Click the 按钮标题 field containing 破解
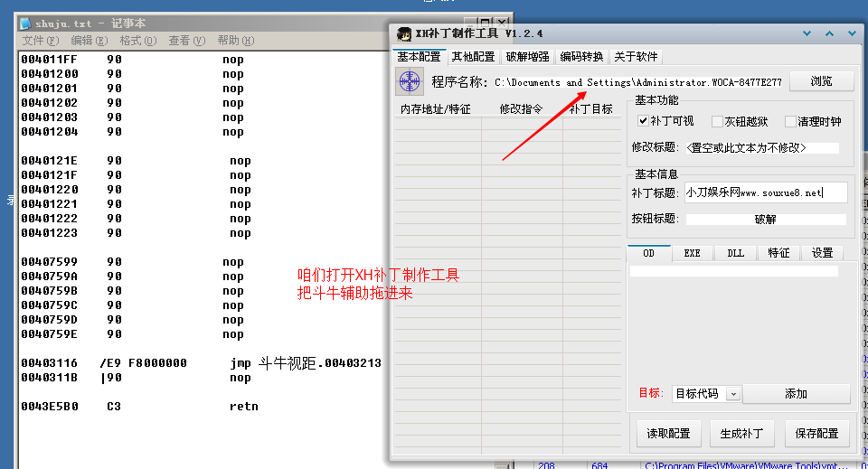Image resolution: width=868 pixels, height=469 pixels. coord(766,219)
